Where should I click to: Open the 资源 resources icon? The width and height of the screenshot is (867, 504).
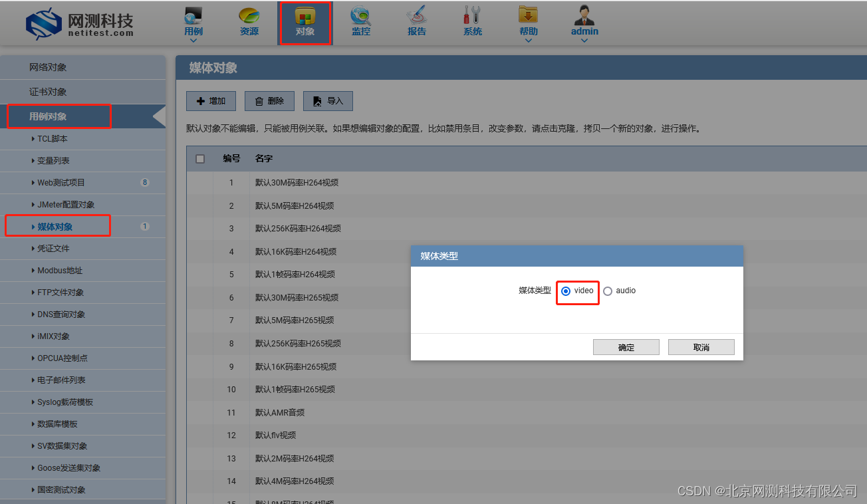pos(249,15)
